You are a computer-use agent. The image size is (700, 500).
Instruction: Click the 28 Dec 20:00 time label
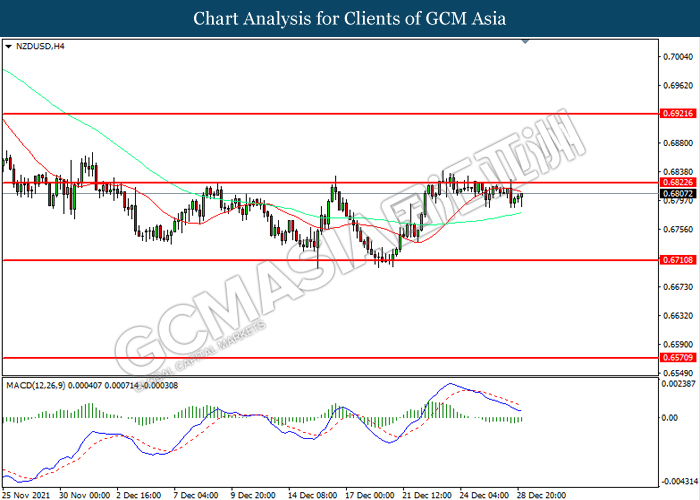click(542, 495)
